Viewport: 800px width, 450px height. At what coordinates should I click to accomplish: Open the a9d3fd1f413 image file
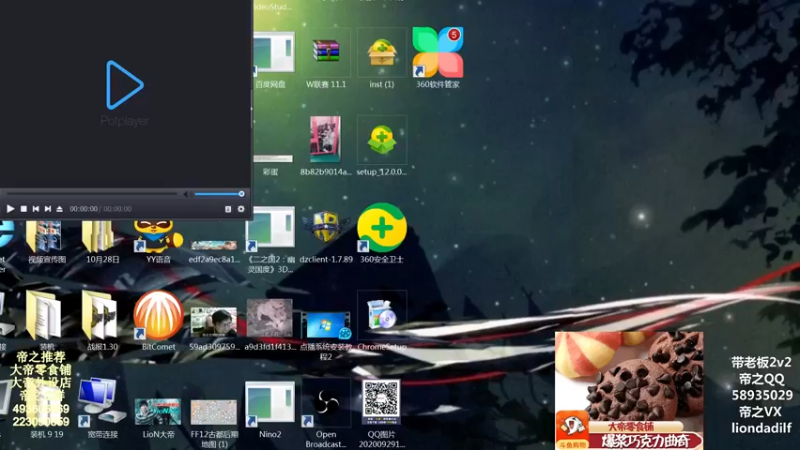click(x=270, y=324)
